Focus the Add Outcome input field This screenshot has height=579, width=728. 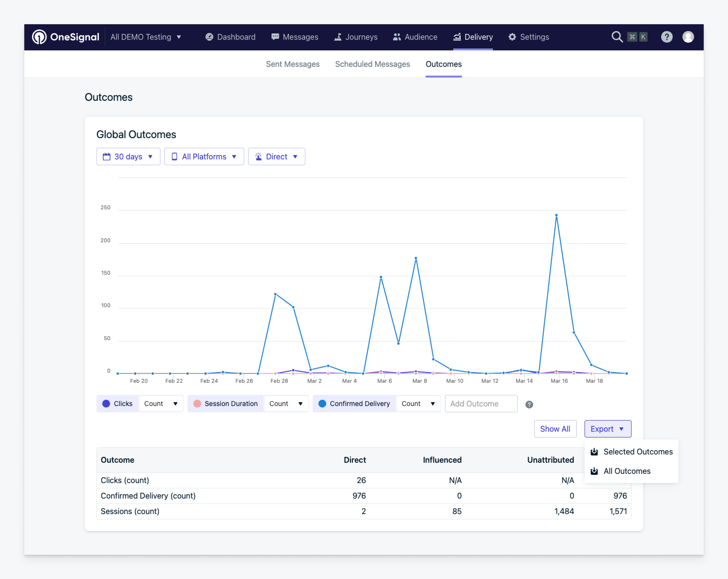click(x=481, y=403)
